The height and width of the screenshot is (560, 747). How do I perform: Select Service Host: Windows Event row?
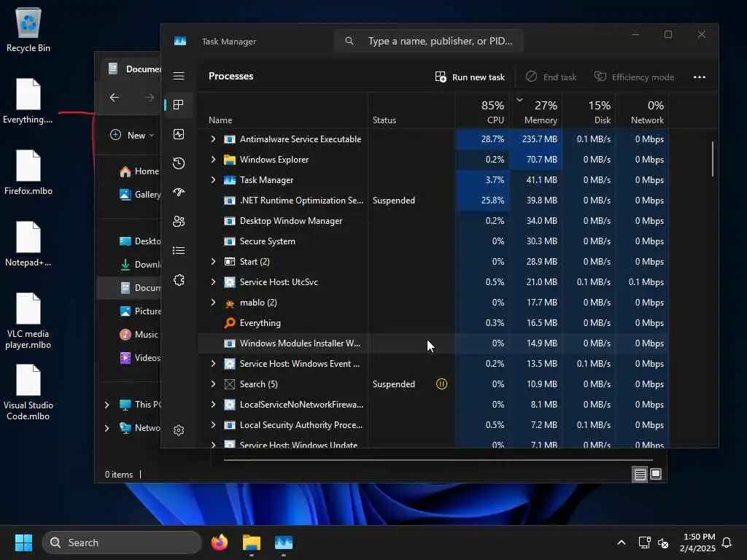coord(433,364)
